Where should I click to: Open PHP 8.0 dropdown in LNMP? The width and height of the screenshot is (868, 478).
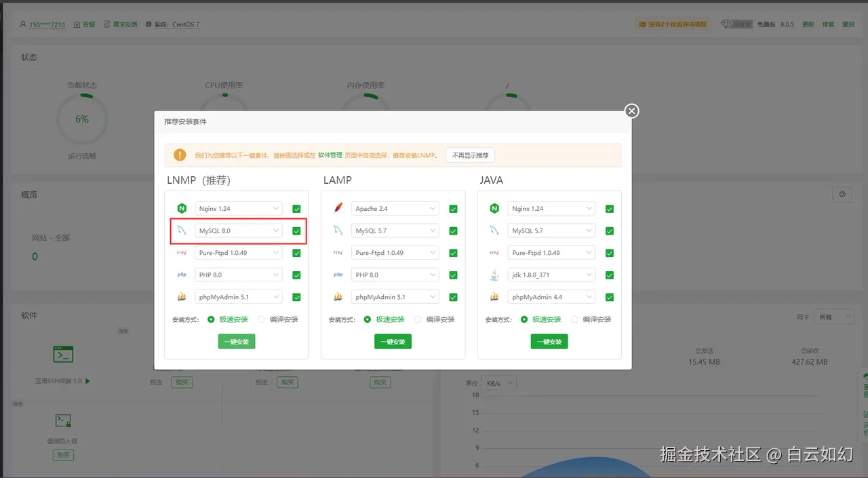239,275
